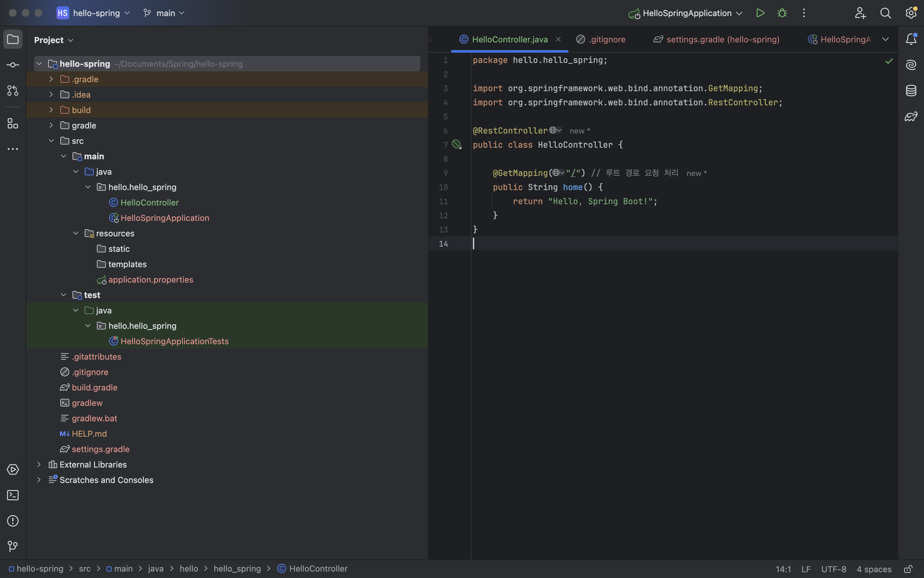Click line number 9 in gutter
Viewport: 924px width, 578px height.
coord(446,173)
